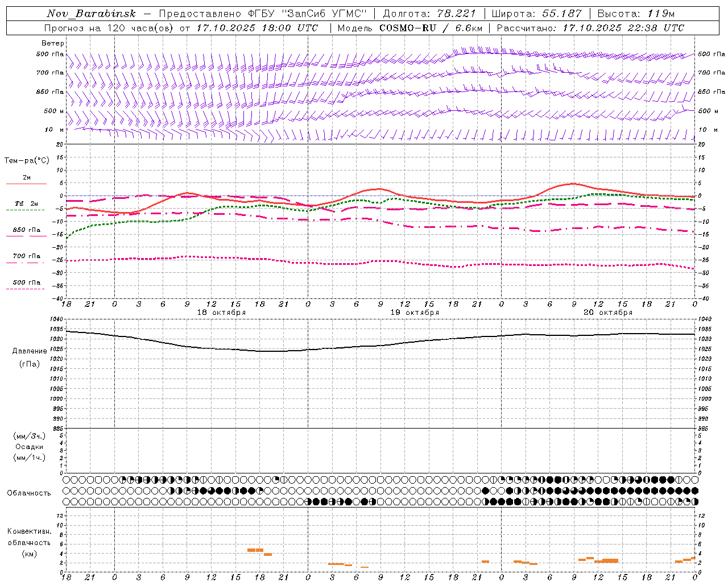Click the left 700 гПа wind level label

coord(50,73)
